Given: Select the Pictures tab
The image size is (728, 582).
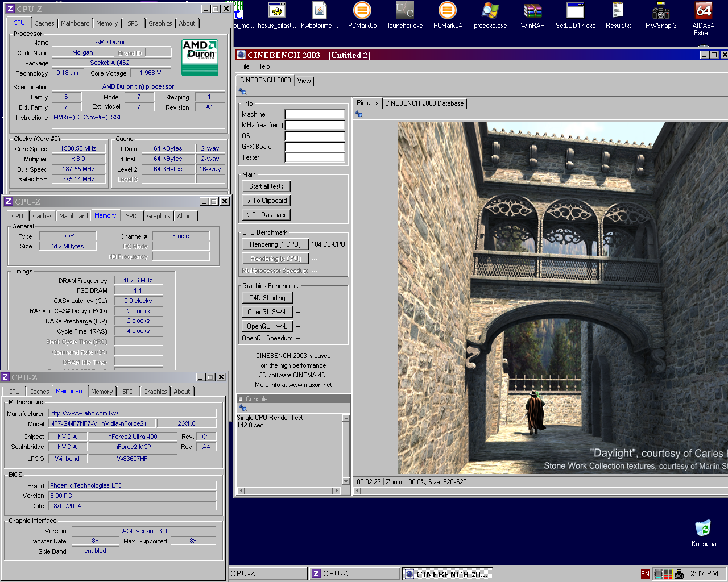Looking at the screenshot, I should click(x=367, y=103).
